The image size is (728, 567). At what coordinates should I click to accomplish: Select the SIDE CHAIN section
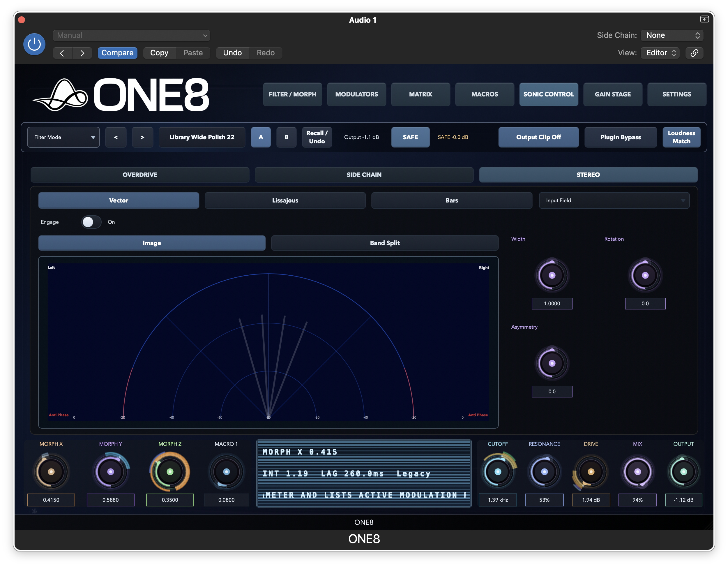coord(364,175)
